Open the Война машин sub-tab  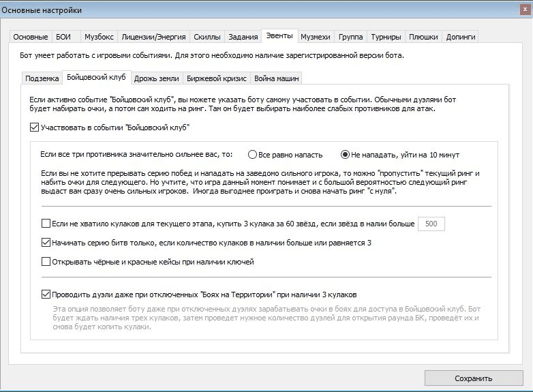coord(276,78)
